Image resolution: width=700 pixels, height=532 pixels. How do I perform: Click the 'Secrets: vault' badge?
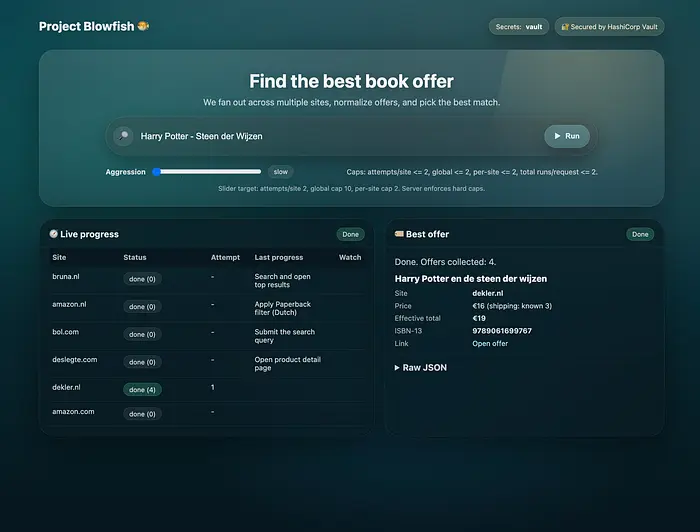(519, 27)
